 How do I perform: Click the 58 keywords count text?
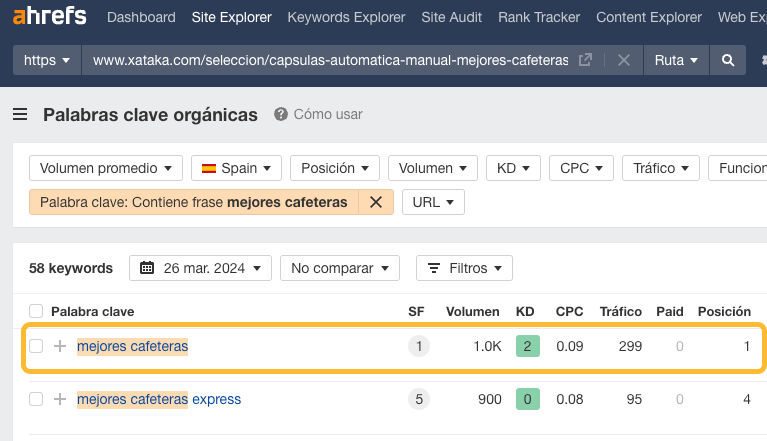pyautogui.click(x=71, y=268)
